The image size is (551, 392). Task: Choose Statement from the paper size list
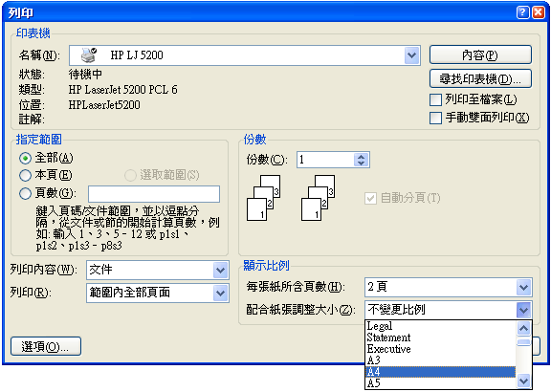[x=441, y=338]
